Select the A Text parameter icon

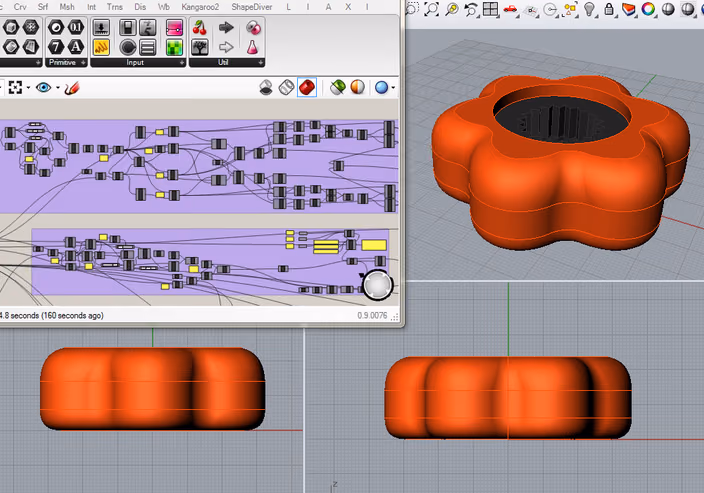pos(76,46)
